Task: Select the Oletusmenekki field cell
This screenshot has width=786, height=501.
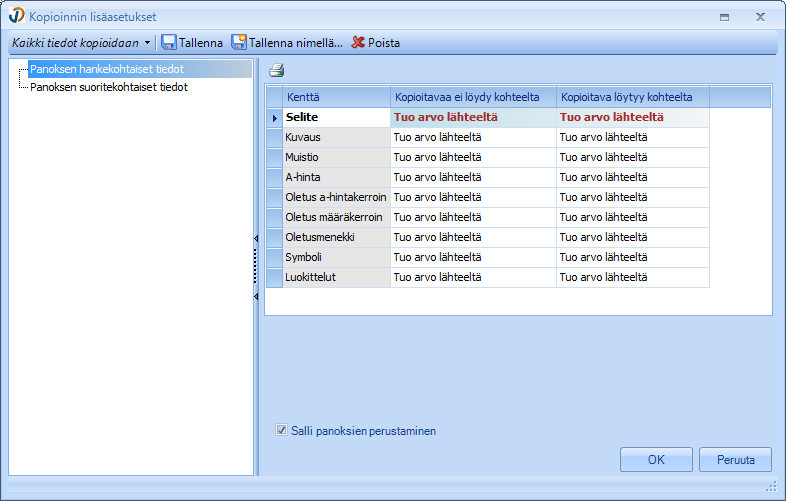Action: (x=336, y=238)
